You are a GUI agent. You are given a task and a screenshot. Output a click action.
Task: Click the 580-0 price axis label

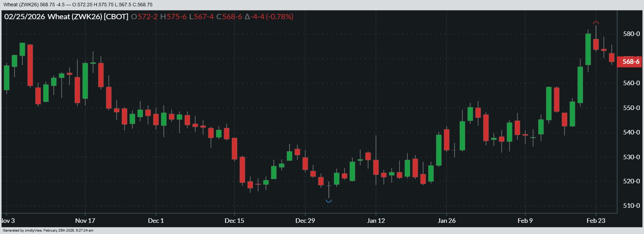tap(631, 34)
